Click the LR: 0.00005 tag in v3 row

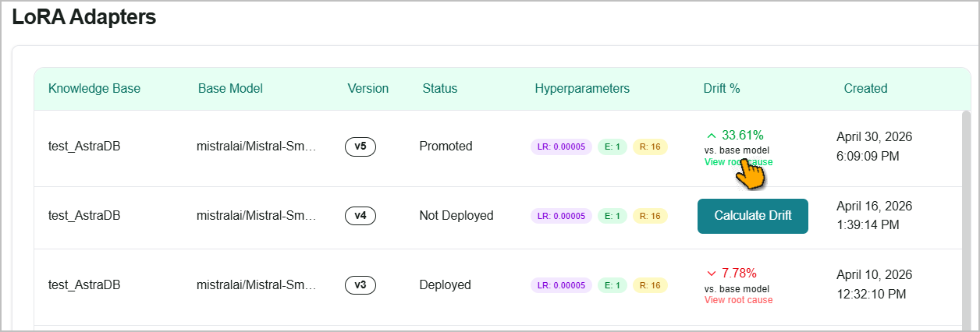pyautogui.click(x=561, y=285)
